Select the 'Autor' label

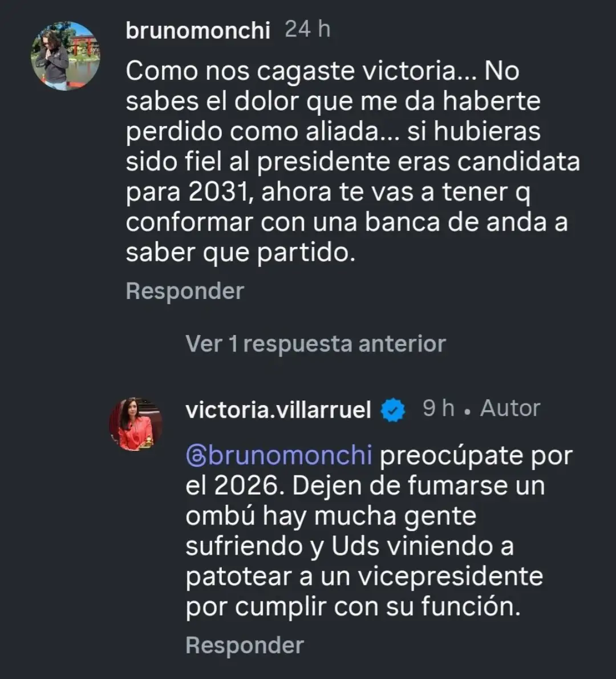[x=510, y=409]
